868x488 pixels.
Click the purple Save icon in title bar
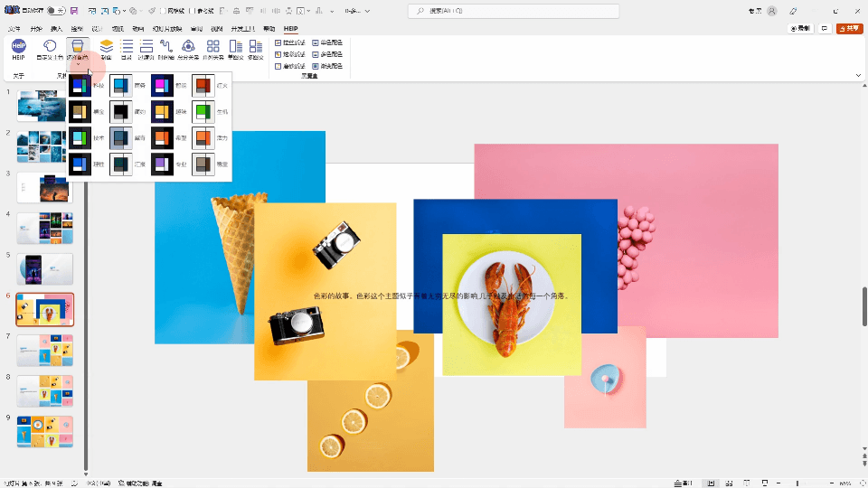[74, 11]
